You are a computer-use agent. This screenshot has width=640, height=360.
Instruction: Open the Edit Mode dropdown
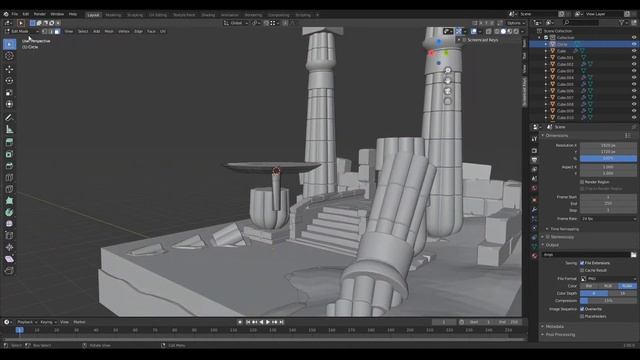click(x=21, y=31)
